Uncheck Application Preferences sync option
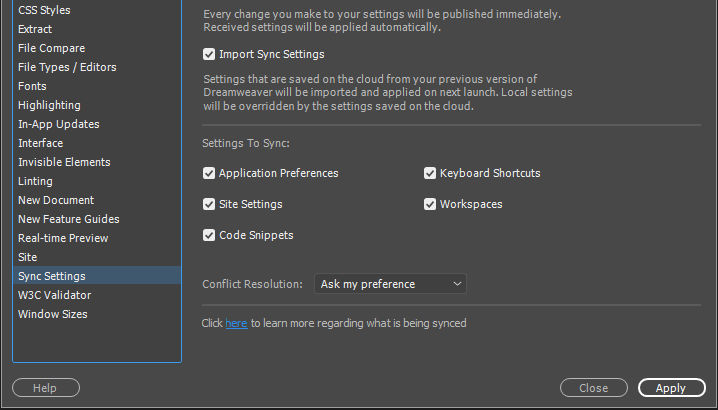The width and height of the screenshot is (718, 410). (x=209, y=173)
